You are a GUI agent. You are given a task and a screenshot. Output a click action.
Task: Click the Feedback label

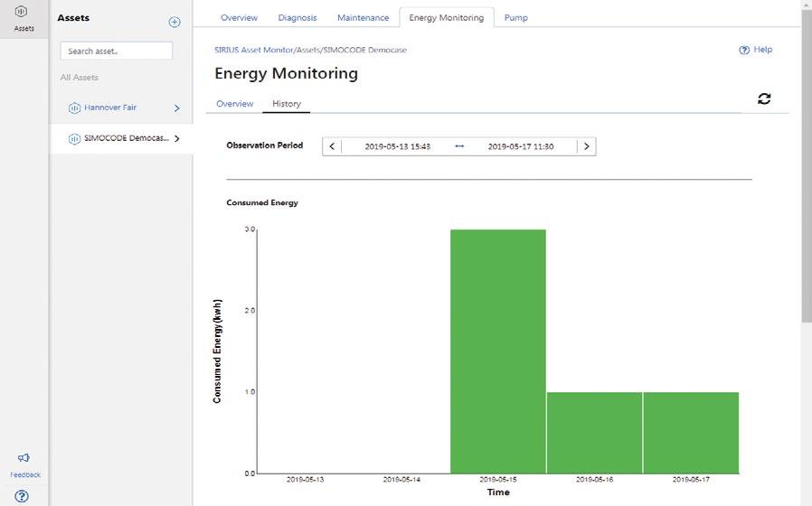[x=25, y=474]
